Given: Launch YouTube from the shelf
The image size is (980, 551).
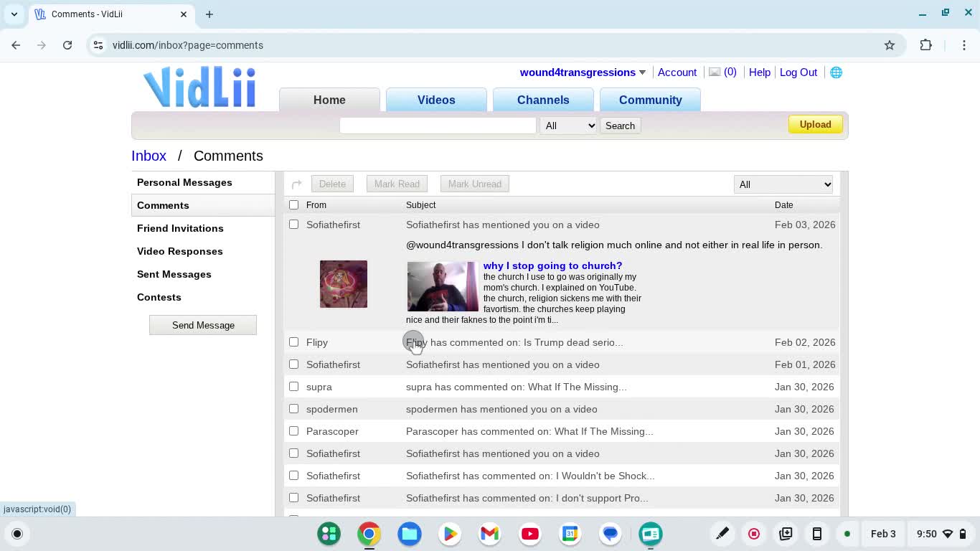Looking at the screenshot, I should tap(529, 534).
